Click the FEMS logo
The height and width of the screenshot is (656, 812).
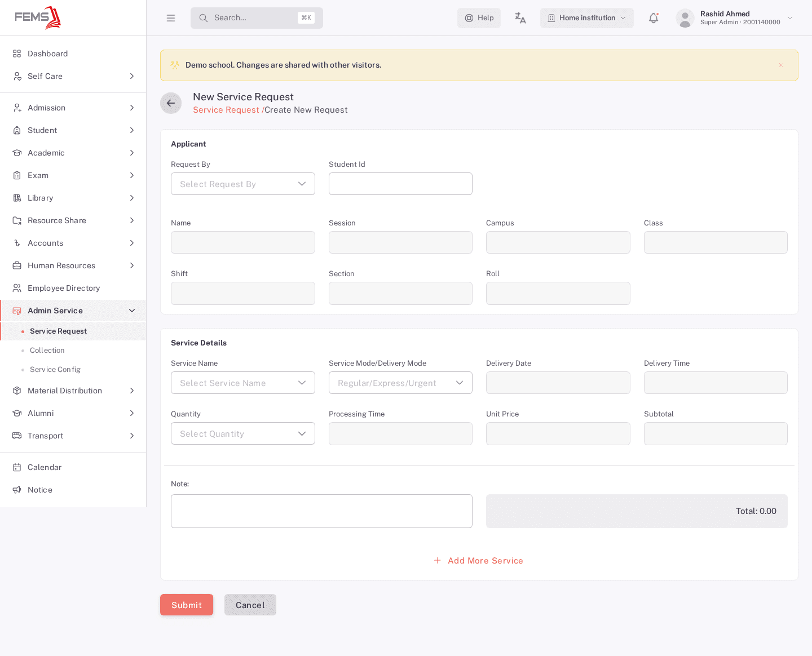[38, 17]
